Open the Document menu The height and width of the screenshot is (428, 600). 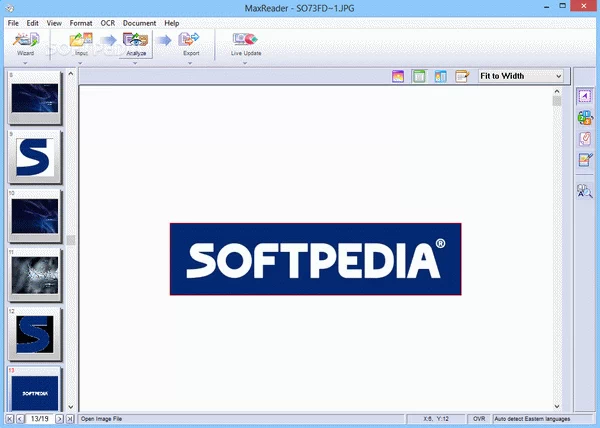coord(139,23)
